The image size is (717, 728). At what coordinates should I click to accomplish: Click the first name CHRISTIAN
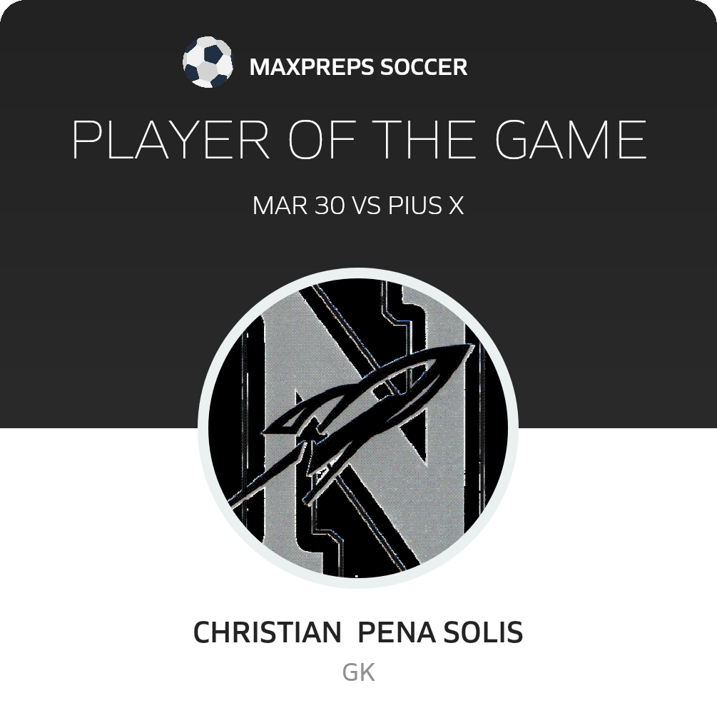(x=268, y=632)
